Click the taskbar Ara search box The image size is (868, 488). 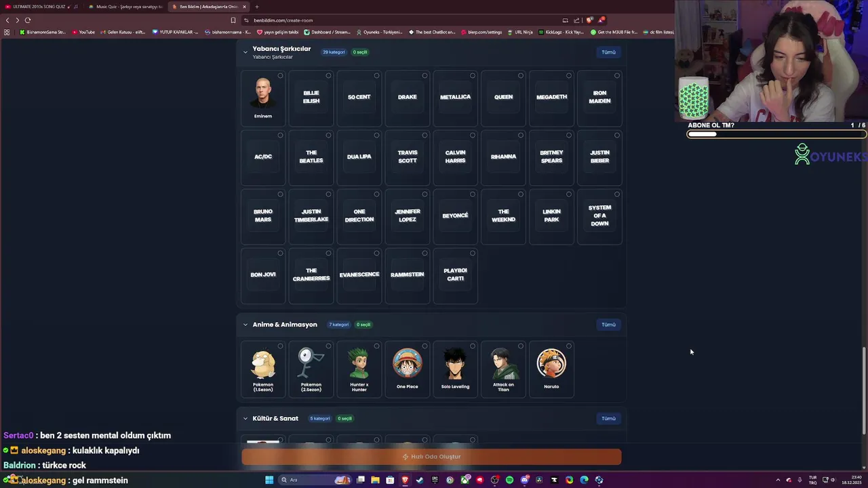(315, 480)
